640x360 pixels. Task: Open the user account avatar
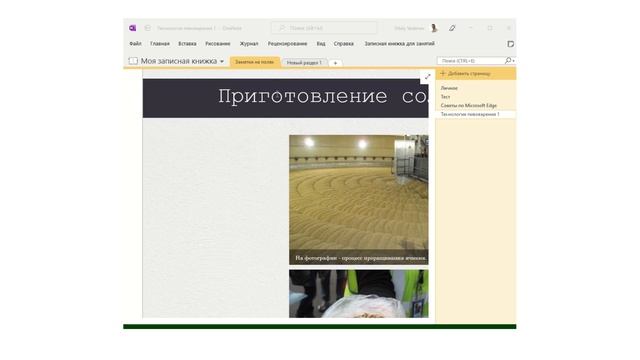point(434,28)
